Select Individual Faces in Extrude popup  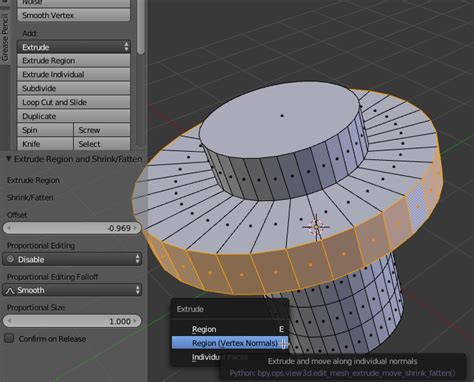click(220, 357)
